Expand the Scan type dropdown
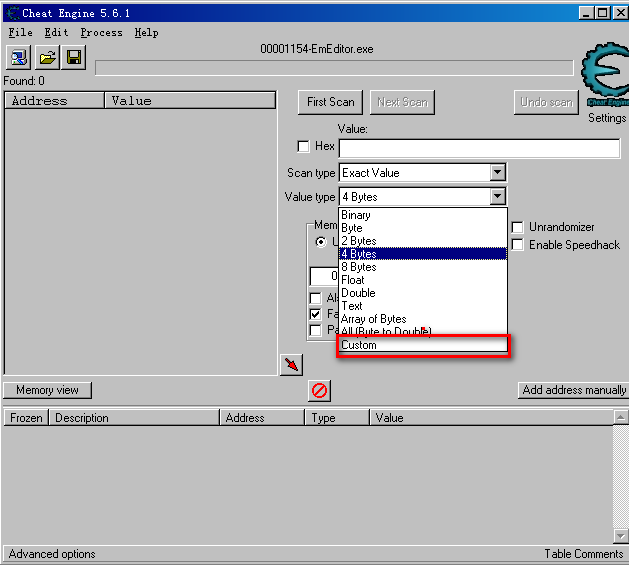The width and height of the screenshot is (629, 565). (497, 173)
